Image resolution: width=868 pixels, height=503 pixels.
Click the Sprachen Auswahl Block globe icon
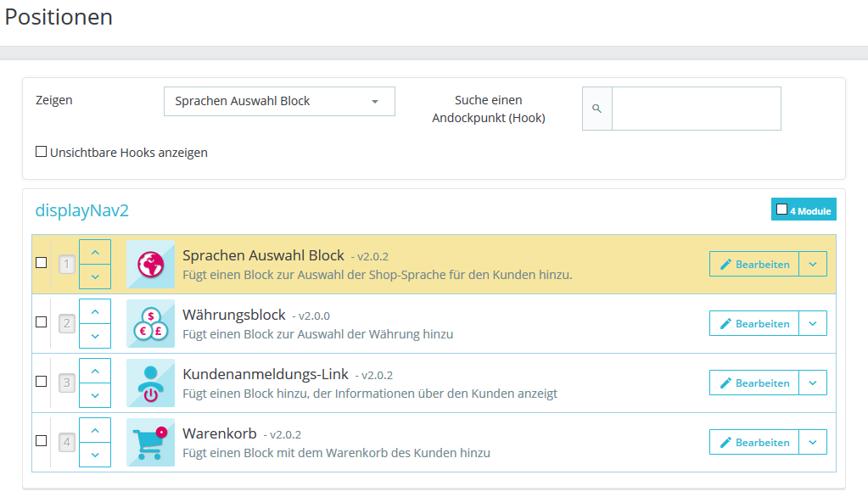pyautogui.click(x=150, y=265)
